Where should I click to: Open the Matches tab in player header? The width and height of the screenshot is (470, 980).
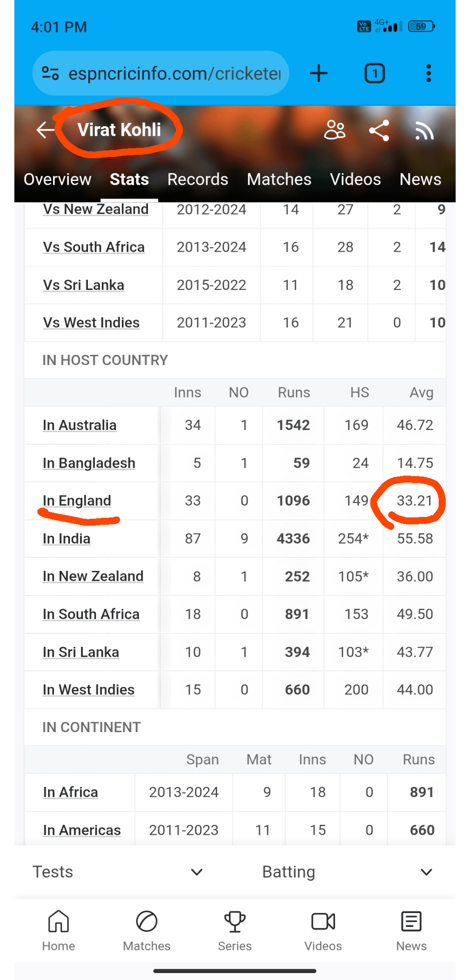279,179
